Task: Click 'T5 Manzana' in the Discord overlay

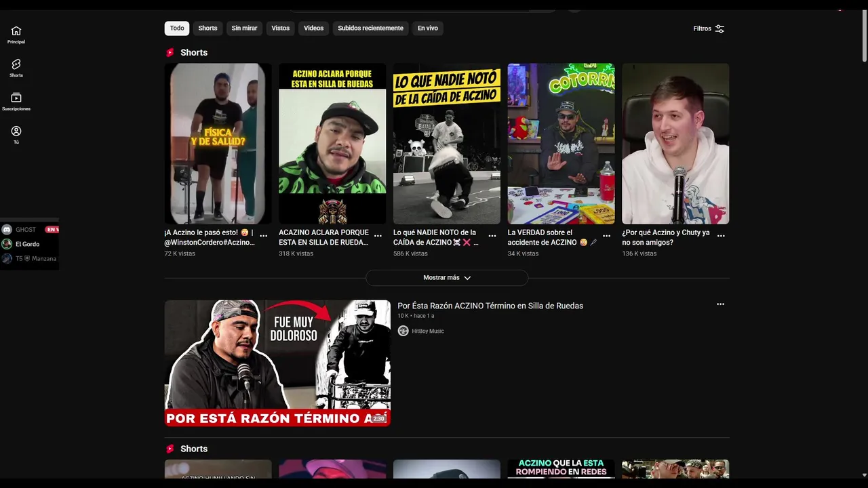Action: coord(36,258)
